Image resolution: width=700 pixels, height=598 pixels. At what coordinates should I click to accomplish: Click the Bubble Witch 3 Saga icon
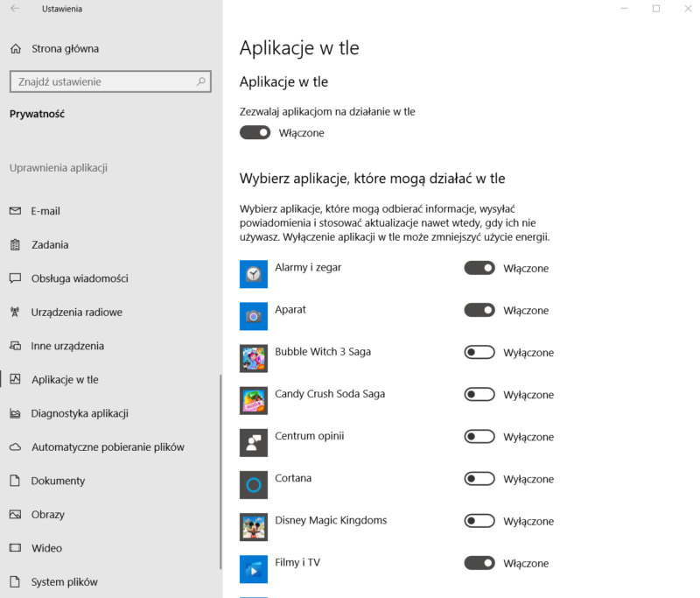tap(253, 358)
